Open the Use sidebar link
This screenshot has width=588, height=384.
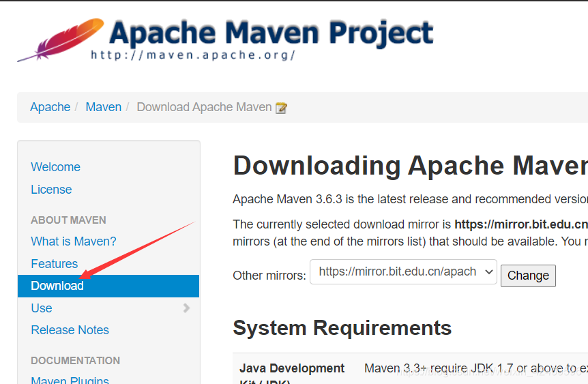pyautogui.click(x=42, y=308)
